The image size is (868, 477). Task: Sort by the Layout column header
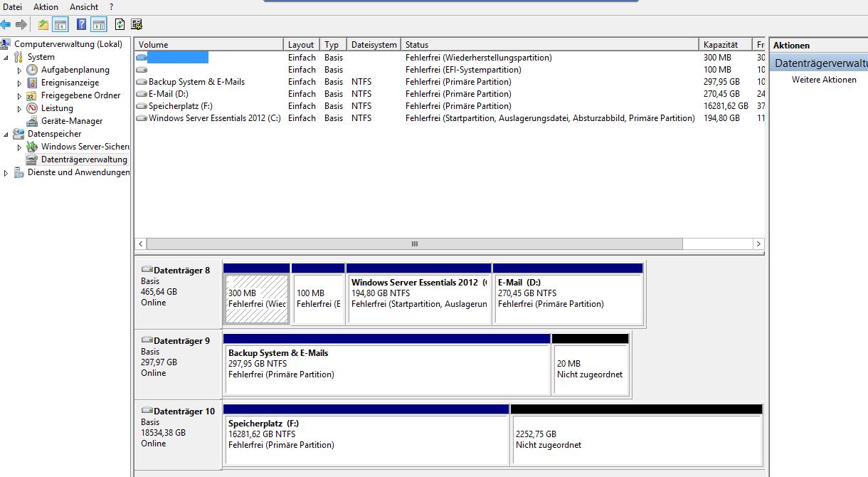click(x=302, y=45)
